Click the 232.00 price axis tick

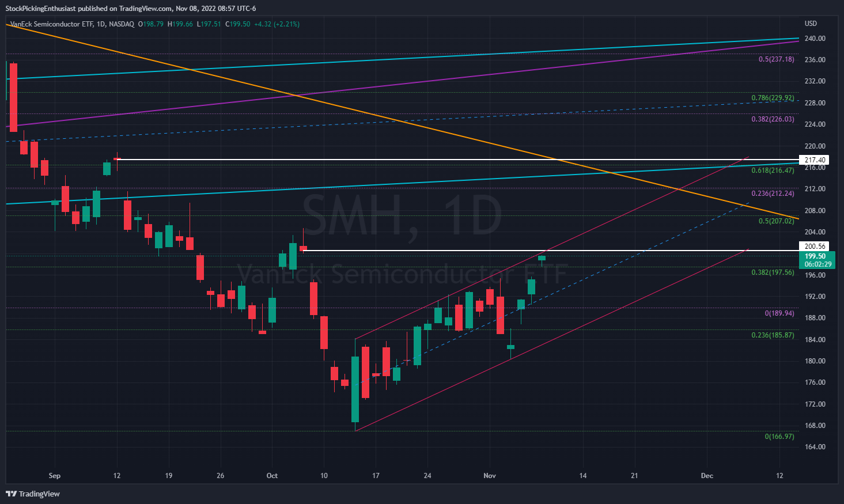(x=815, y=81)
